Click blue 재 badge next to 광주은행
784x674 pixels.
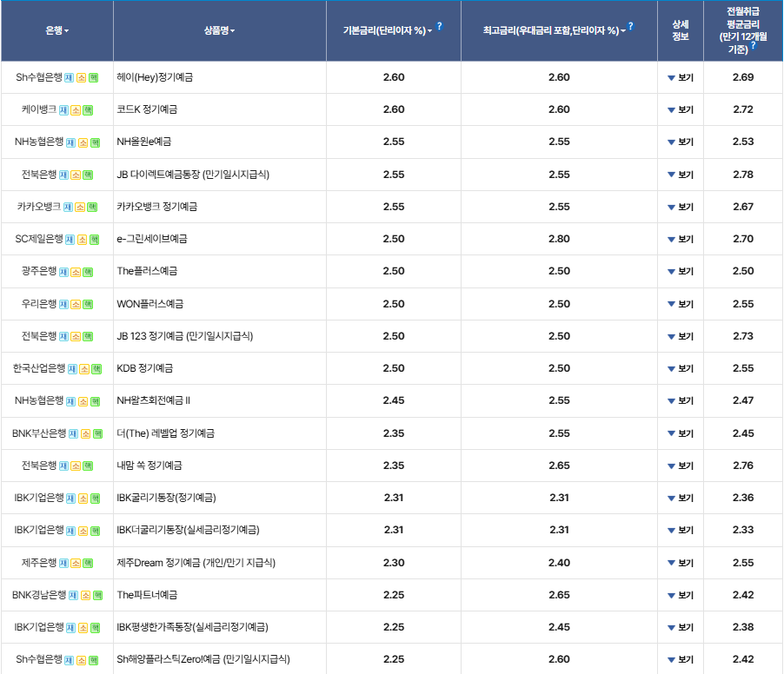pos(63,273)
